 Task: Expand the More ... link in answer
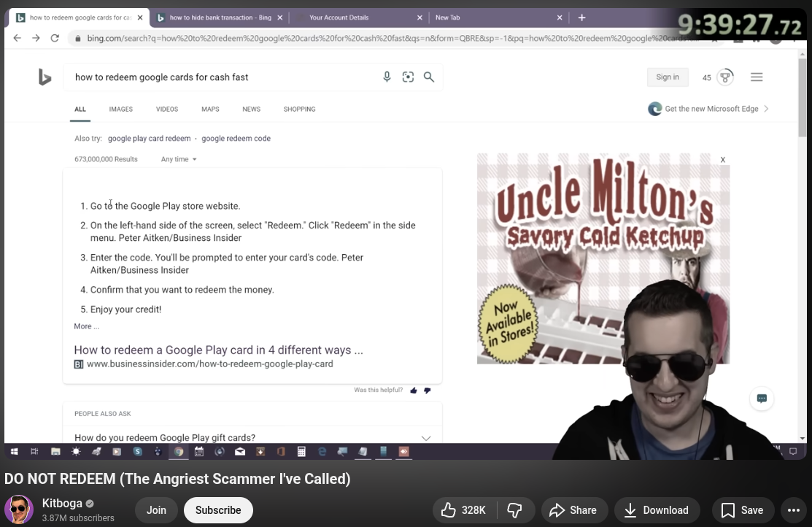(87, 326)
